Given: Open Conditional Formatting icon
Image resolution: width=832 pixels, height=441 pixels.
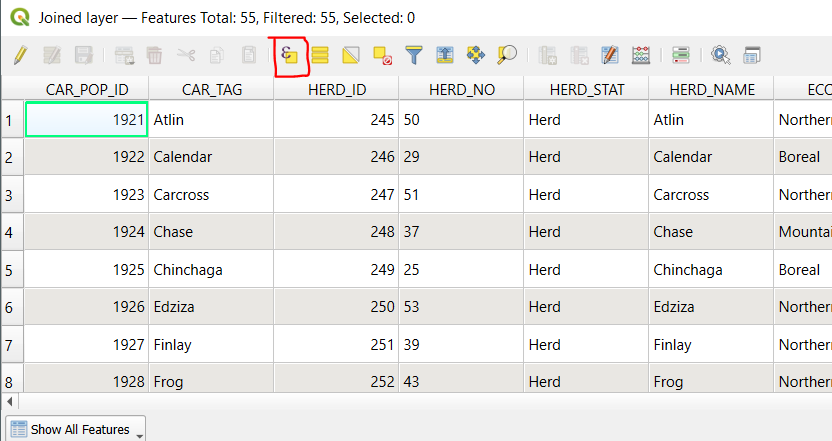Looking at the screenshot, I should (681, 56).
